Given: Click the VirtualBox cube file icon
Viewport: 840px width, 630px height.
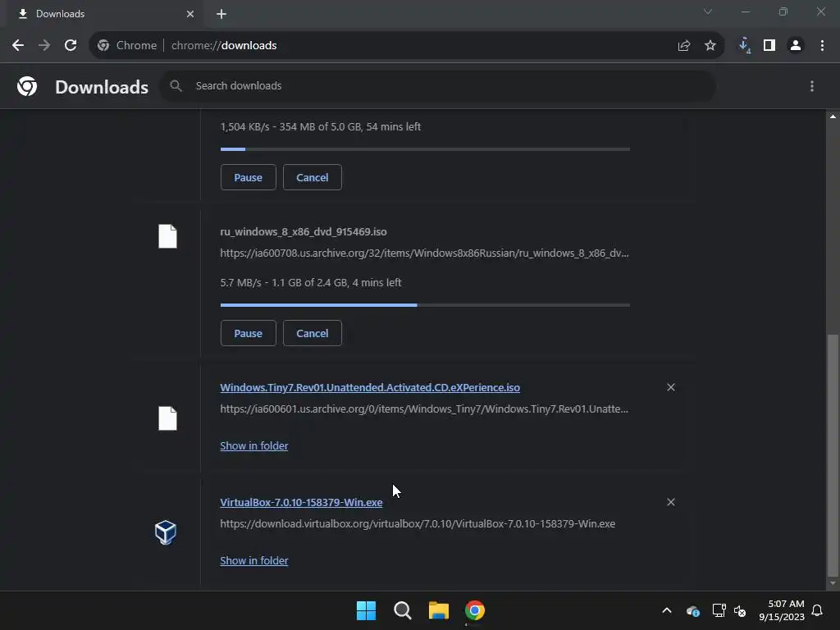Looking at the screenshot, I should click(166, 532).
